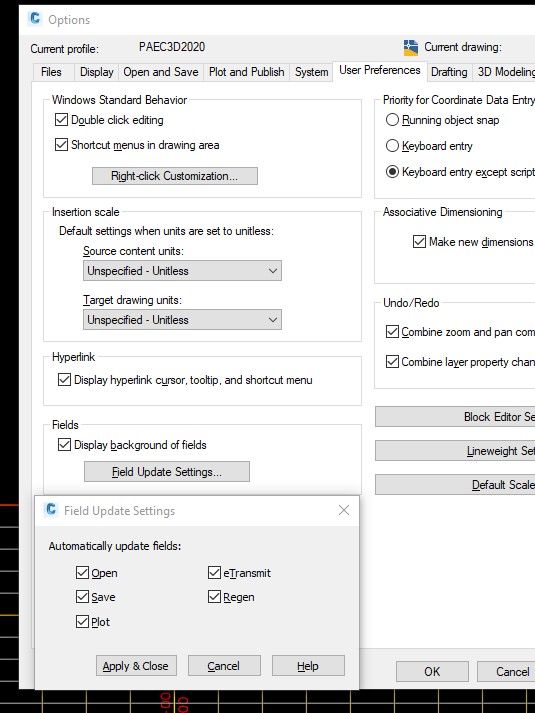Viewport: 535px width, 713px height.
Task: Click Right-click Customization button
Action: pos(175,176)
